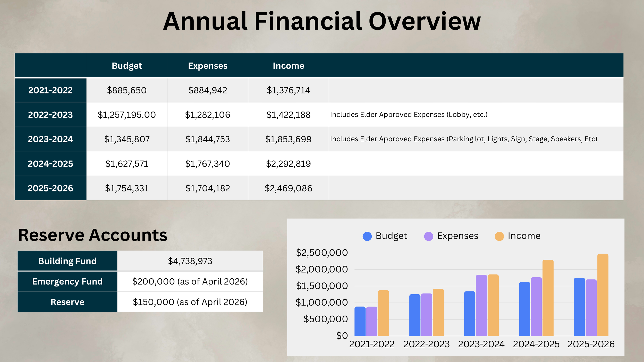This screenshot has width=644, height=362.
Task: Click the $2,000,000 axis label
Action: (322, 270)
